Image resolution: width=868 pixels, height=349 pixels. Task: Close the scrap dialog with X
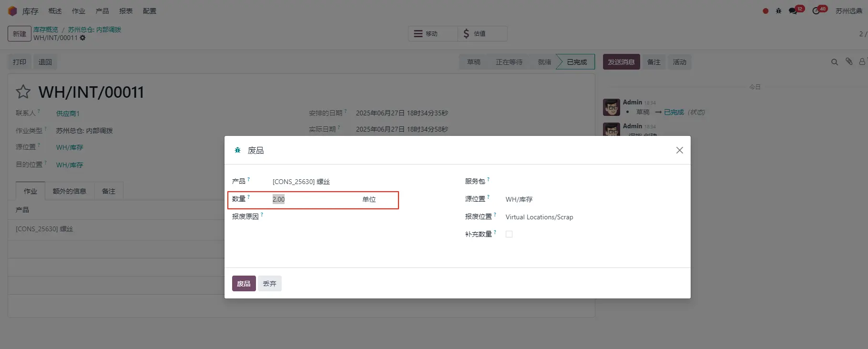[680, 150]
